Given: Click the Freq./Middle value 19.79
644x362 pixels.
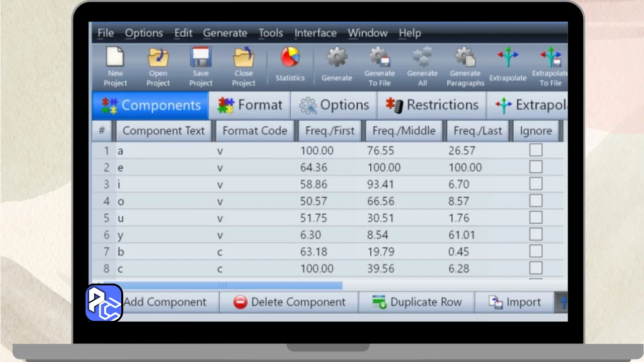Looking at the screenshot, I should pos(380,251).
